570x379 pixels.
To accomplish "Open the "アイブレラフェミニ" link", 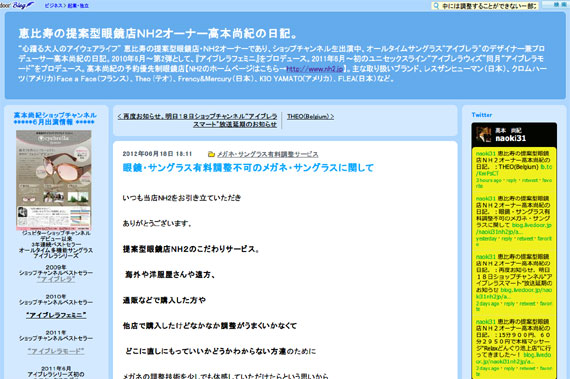I will pyautogui.click(x=56, y=315).
